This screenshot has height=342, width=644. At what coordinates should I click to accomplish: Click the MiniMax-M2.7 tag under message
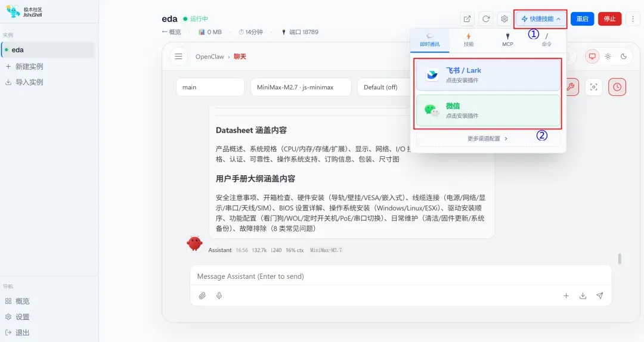click(x=326, y=250)
